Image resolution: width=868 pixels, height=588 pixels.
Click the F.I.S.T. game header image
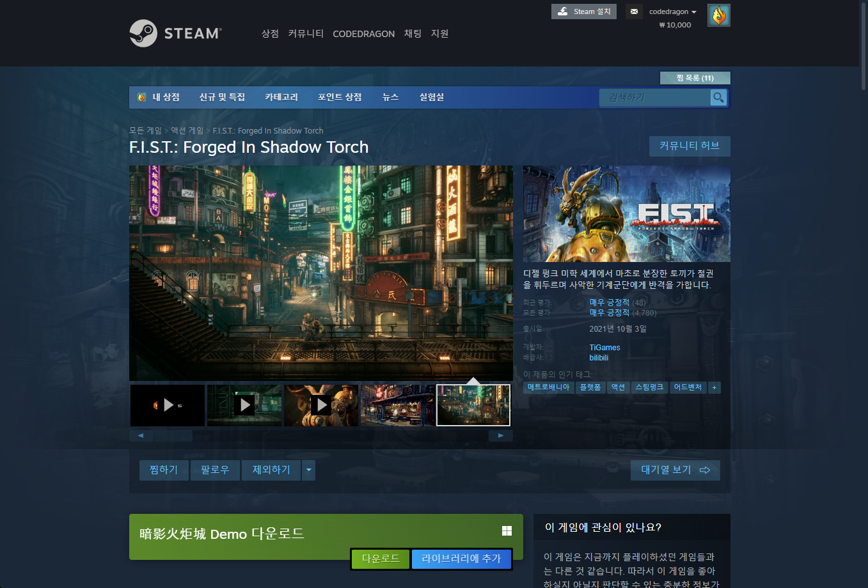point(627,213)
